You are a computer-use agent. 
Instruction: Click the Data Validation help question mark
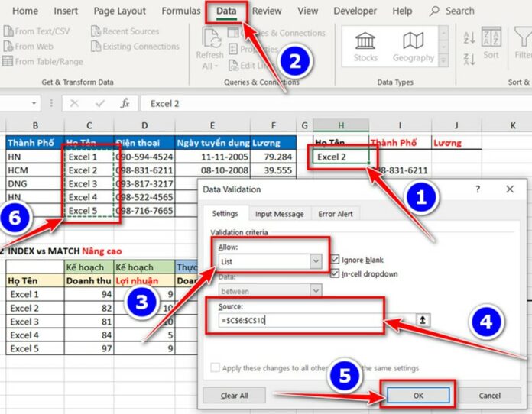click(x=478, y=189)
